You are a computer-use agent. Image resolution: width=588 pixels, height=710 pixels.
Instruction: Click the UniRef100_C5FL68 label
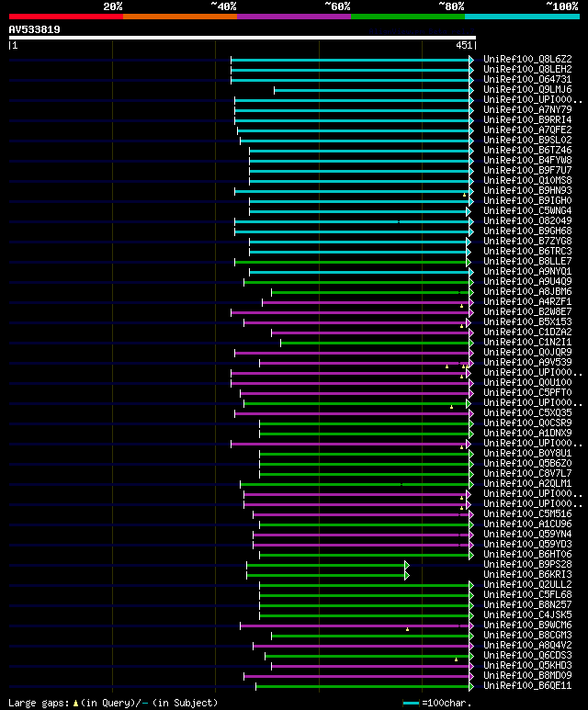(x=527, y=595)
